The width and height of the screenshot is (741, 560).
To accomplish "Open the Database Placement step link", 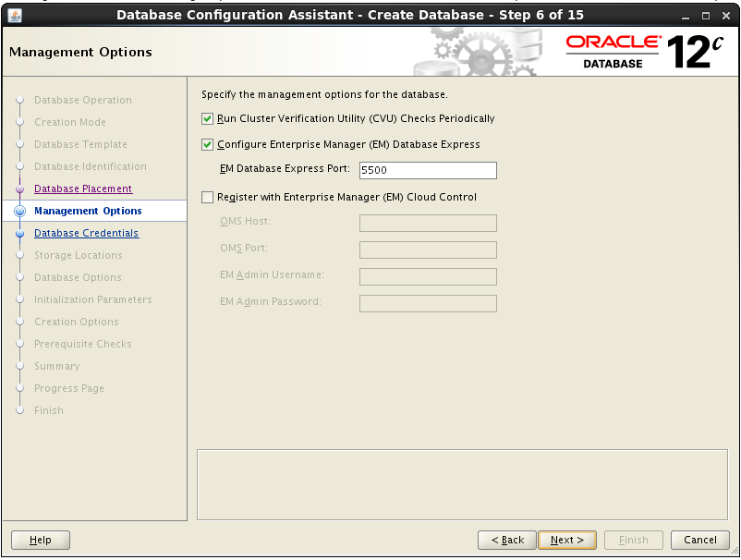I will 83,189.
